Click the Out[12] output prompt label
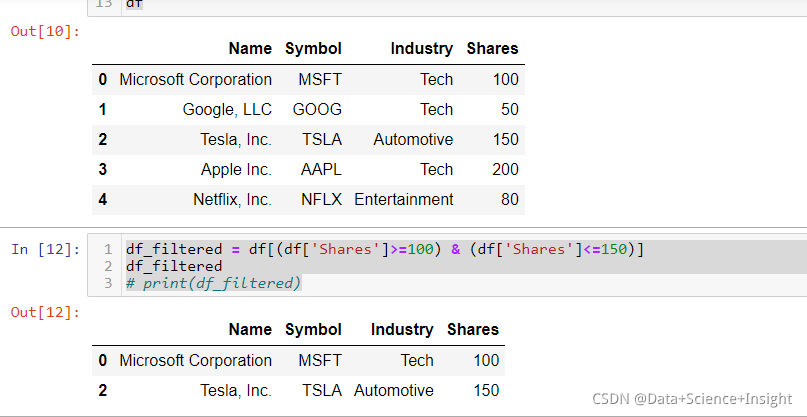 point(44,313)
